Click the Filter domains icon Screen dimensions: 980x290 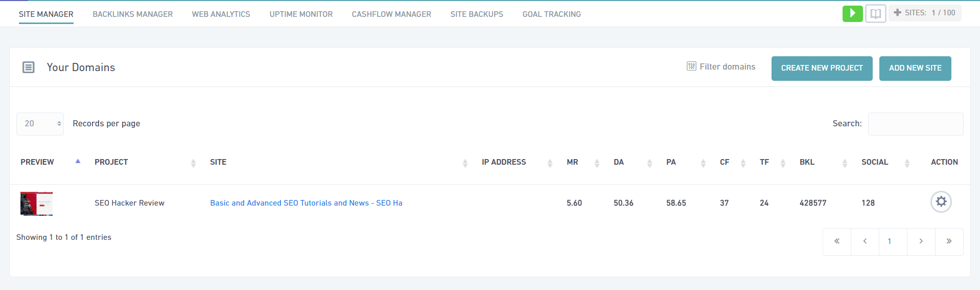(x=691, y=66)
